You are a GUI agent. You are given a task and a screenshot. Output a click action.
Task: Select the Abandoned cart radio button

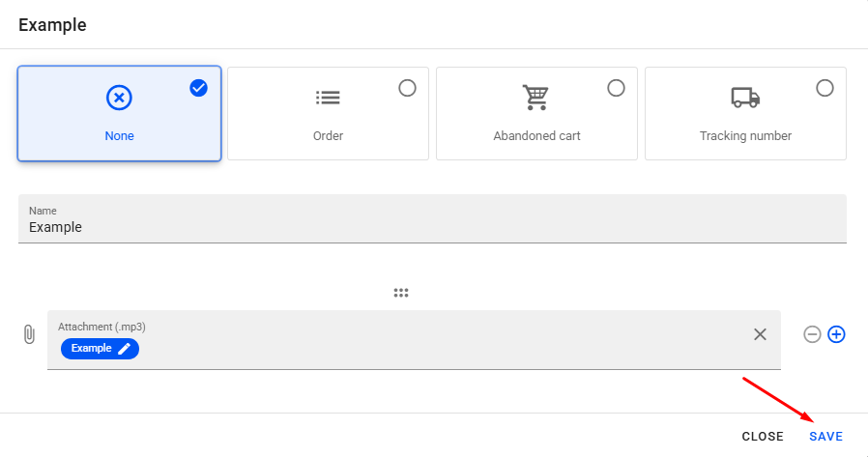coord(616,88)
